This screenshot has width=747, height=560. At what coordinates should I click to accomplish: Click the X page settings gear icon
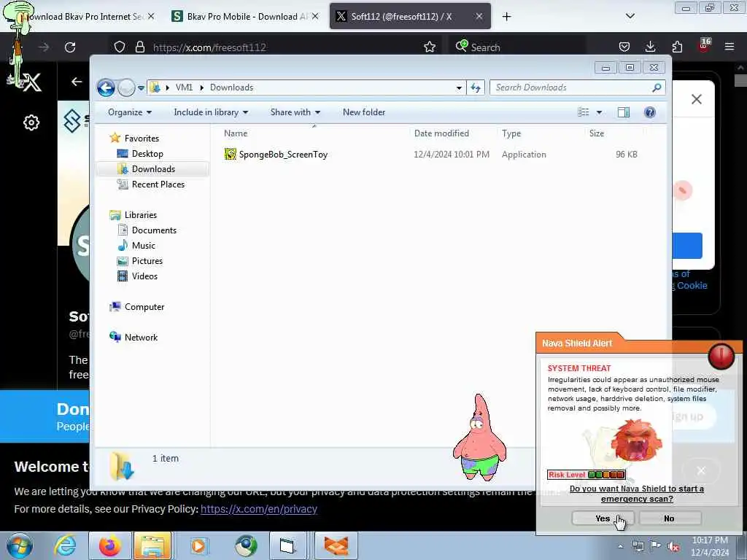click(x=31, y=122)
